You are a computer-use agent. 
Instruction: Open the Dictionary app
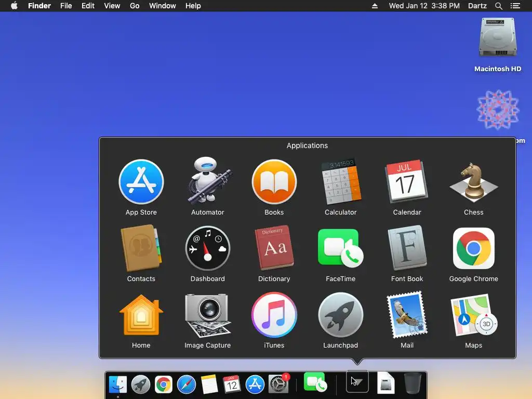coord(274,248)
